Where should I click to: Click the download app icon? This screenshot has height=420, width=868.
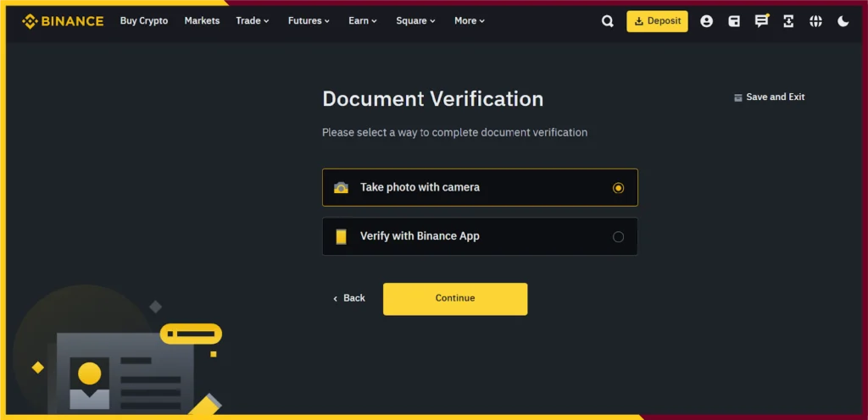pos(788,21)
